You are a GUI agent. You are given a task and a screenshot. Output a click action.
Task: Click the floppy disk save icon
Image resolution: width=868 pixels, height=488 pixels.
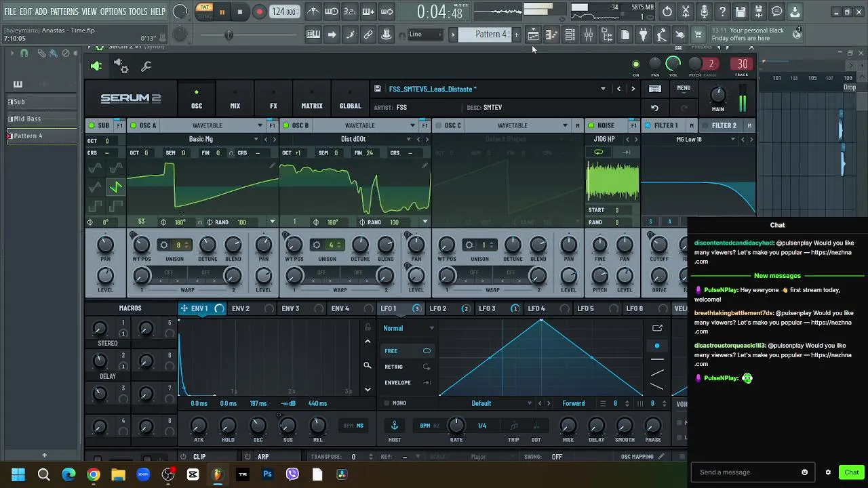tap(741, 12)
